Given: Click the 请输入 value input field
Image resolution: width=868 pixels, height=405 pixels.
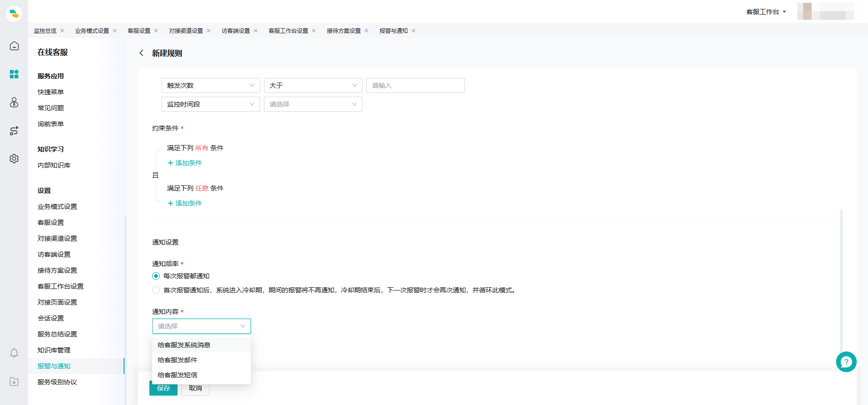Looking at the screenshot, I should 415,85.
